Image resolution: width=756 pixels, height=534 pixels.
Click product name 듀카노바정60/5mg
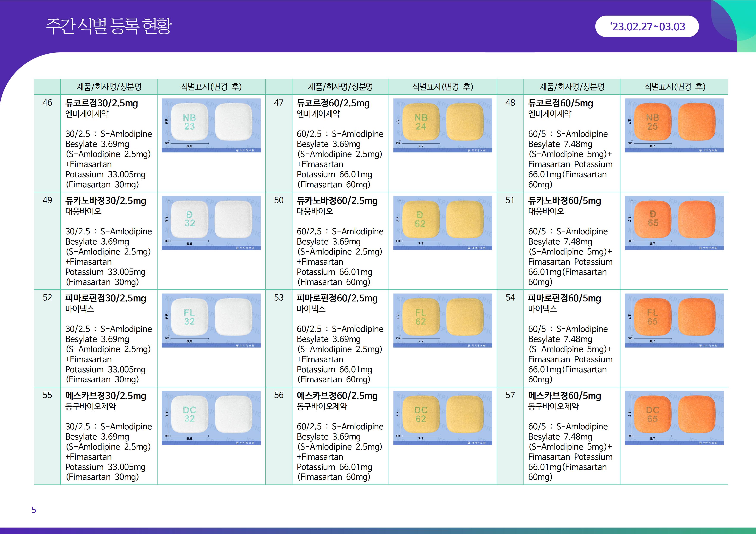[x=564, y=201]
